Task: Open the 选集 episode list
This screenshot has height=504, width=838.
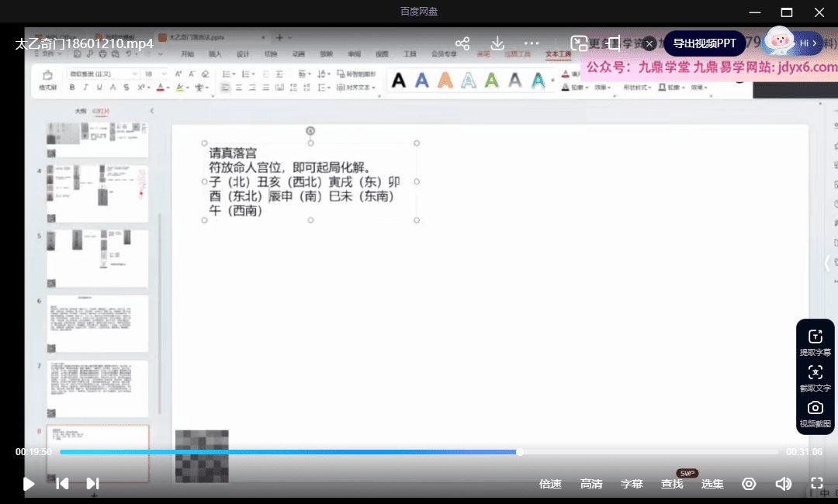Action: click(712, 484)
